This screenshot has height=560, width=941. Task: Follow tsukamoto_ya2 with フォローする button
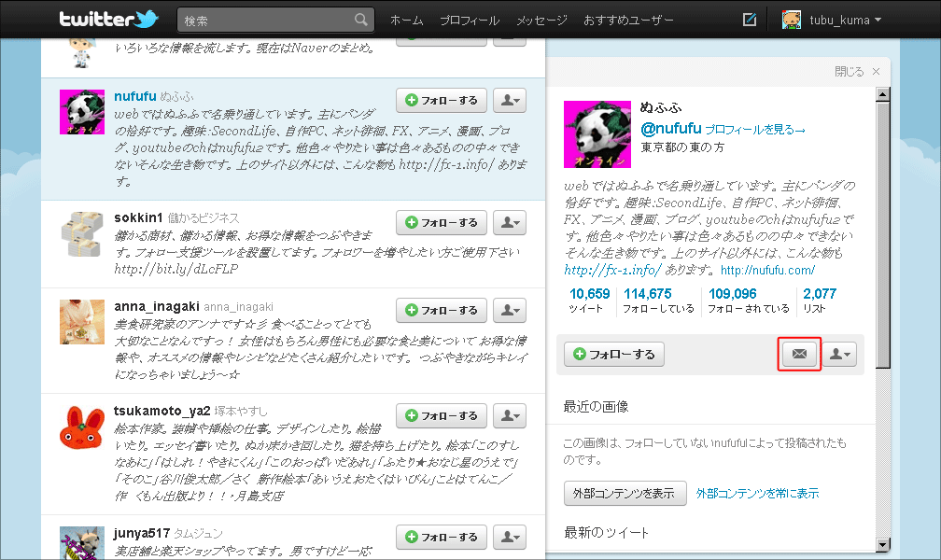441,415
